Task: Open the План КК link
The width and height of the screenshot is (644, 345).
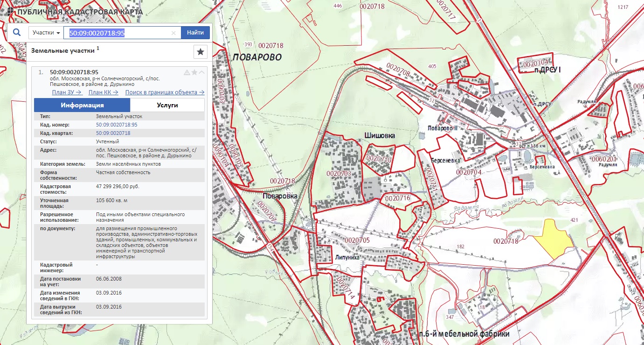Action: tap(103, 92)
